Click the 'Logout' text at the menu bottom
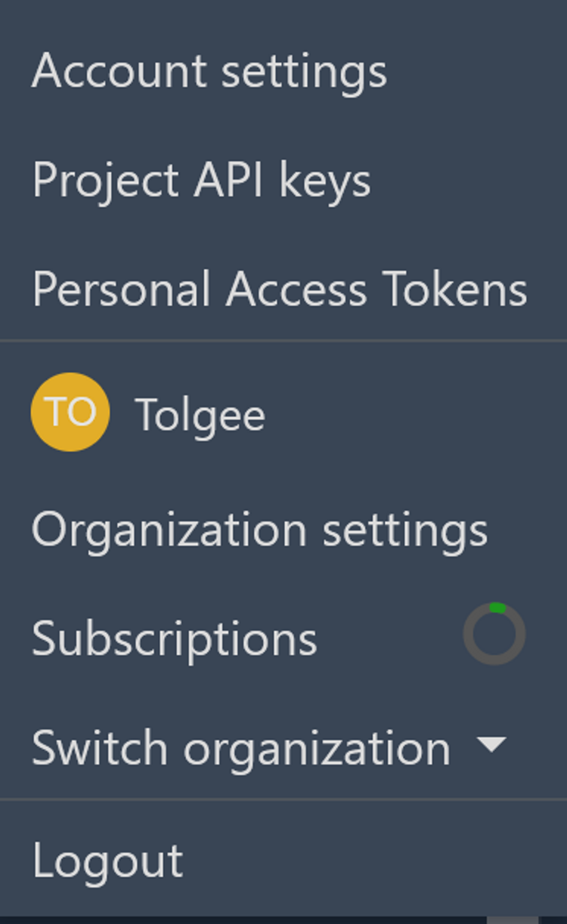The height and width of the screenshot is (924, 567). pyautogui.click(x=107, y=861)
